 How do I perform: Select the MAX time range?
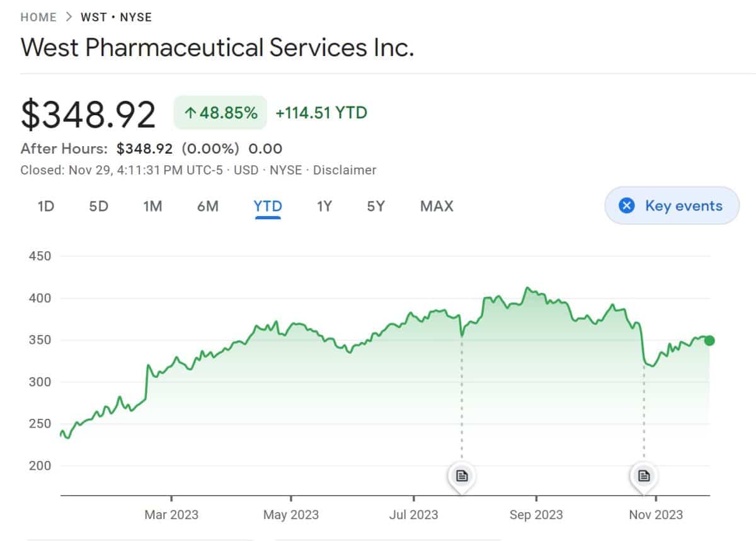436,206
